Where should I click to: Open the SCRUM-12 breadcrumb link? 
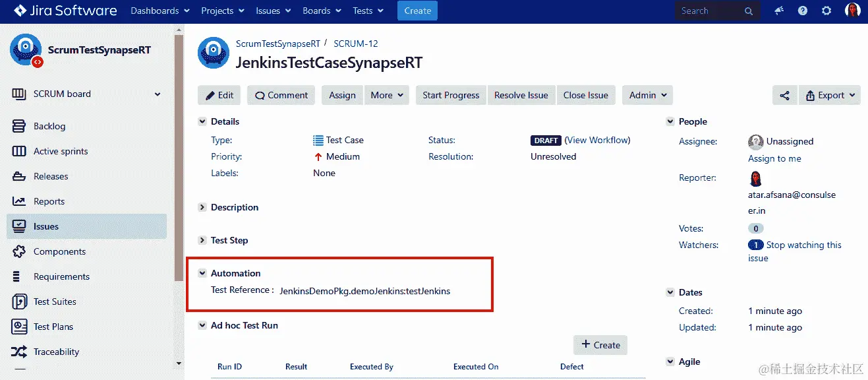pos(356,44)
